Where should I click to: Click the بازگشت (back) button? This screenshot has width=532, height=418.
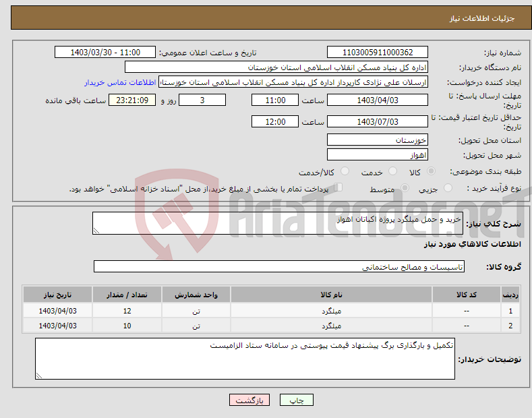(x=249, y=400)
